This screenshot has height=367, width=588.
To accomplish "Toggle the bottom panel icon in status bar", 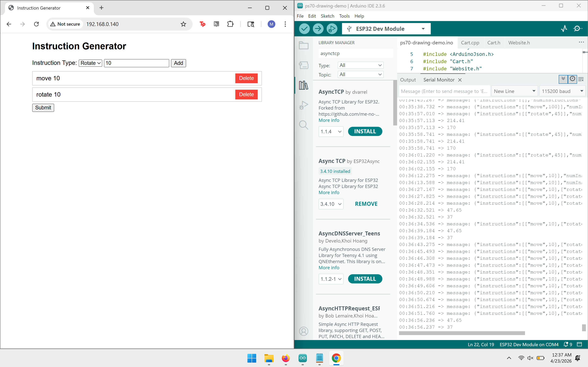I will [580, 344].
